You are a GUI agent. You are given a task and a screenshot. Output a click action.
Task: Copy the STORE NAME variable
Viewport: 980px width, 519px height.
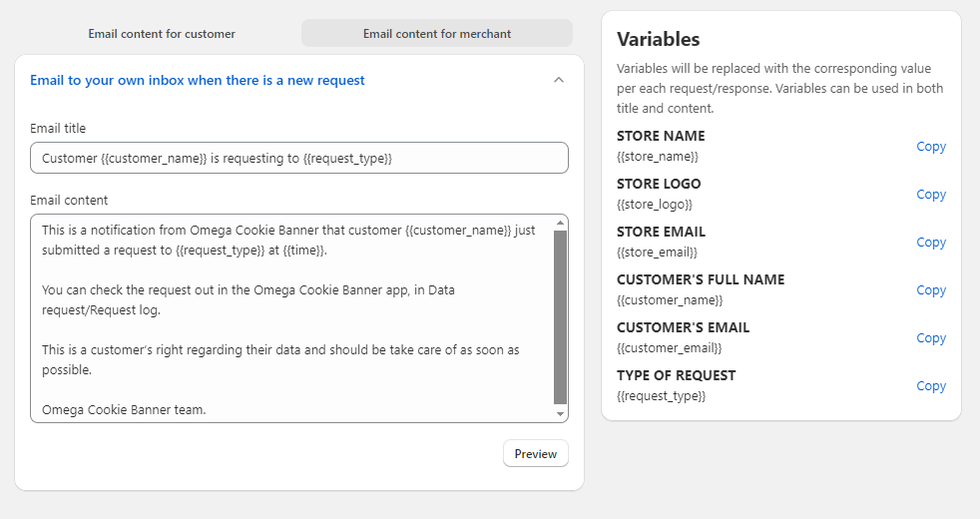pyautogui.click(x=930, y=147)
